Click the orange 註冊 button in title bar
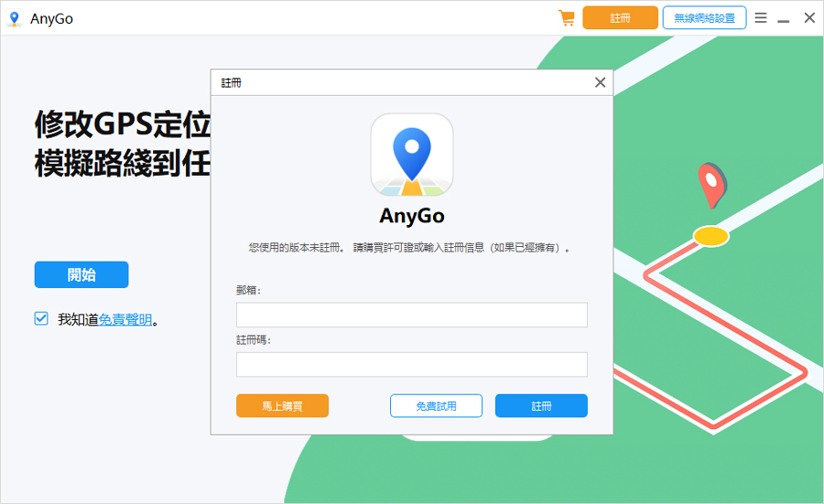The width and height of the screenshot is (824, 504). tap(620, 18)
